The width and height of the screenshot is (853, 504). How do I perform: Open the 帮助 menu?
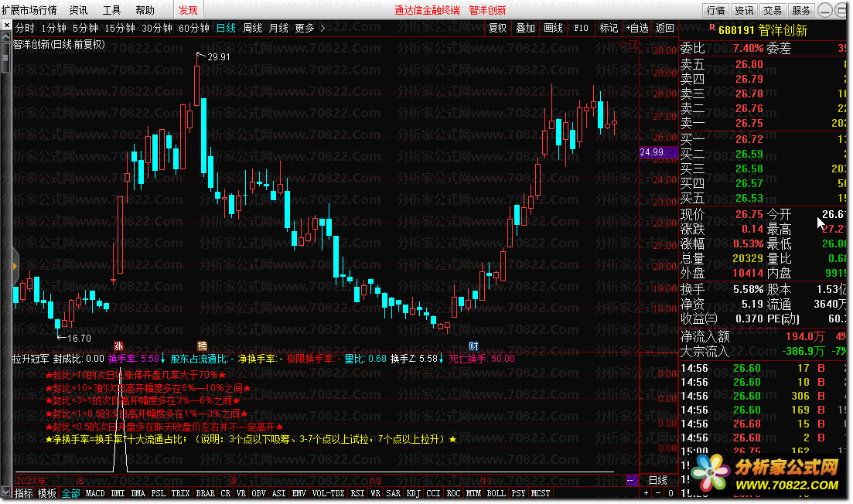(x=145, y=10)
